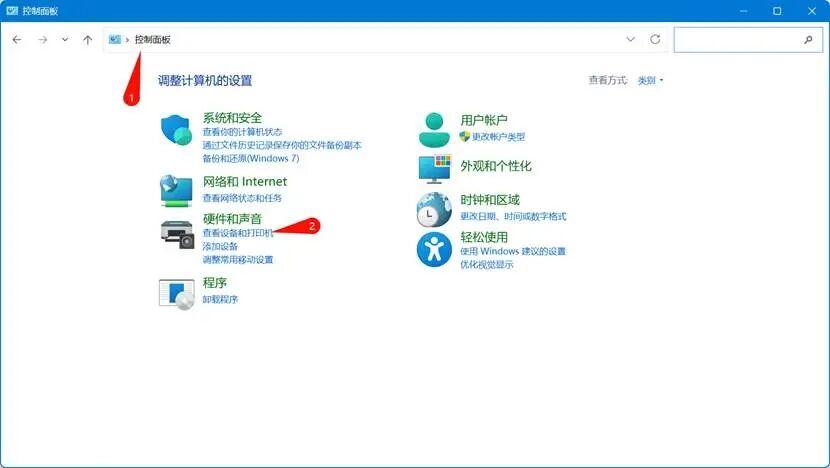This screenshot has height=468, width=830.
Task: Click 查看设备和打印机 link
Action: [x=238, y=233]
